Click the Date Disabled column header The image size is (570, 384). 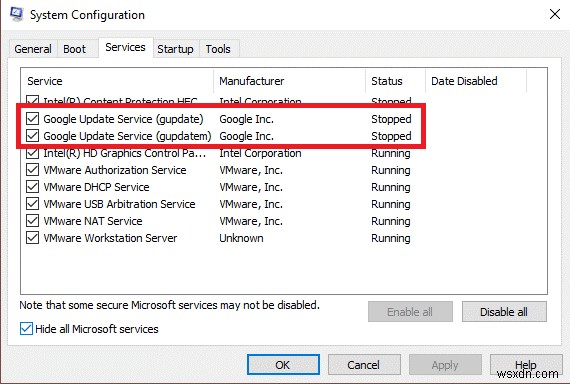(x=476, y=81)
